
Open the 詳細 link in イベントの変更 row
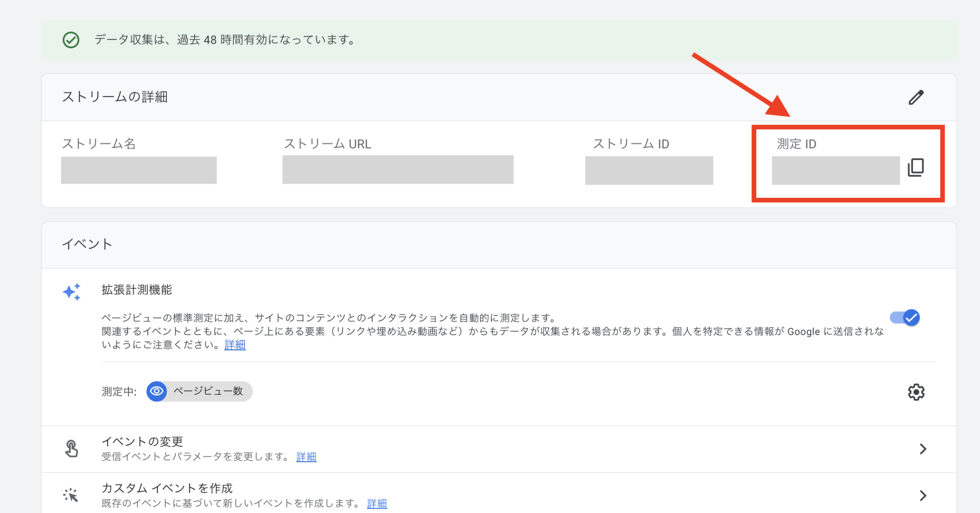(306, 457)
